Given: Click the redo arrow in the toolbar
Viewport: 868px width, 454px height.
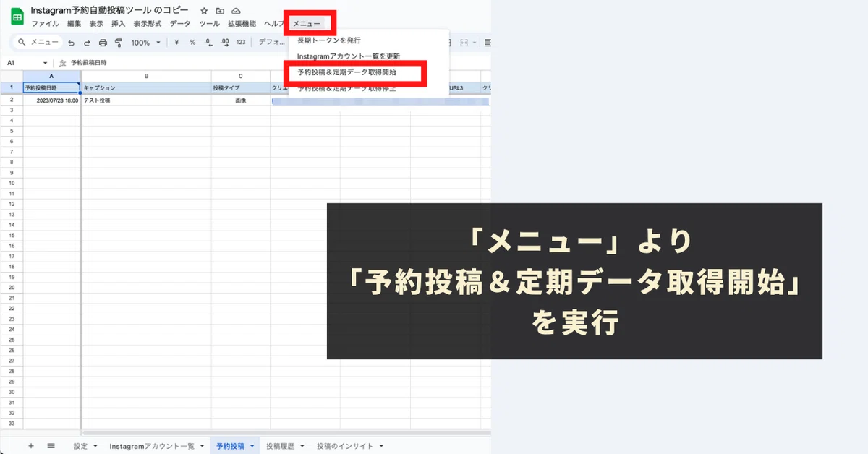Looking at the screenshot, I should point(87,43).
